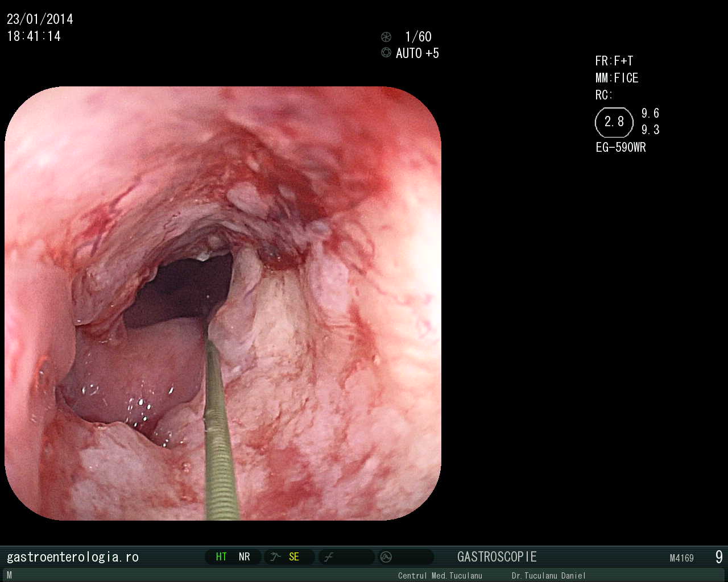The width and height of the screenshot is (728, 582).
Task: Click the time 18:41:14
Action: 34,36
